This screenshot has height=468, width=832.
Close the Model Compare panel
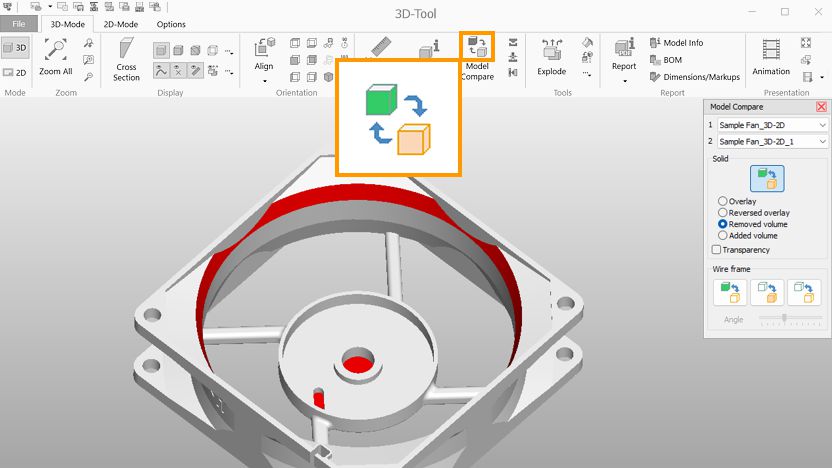[821, 106]
